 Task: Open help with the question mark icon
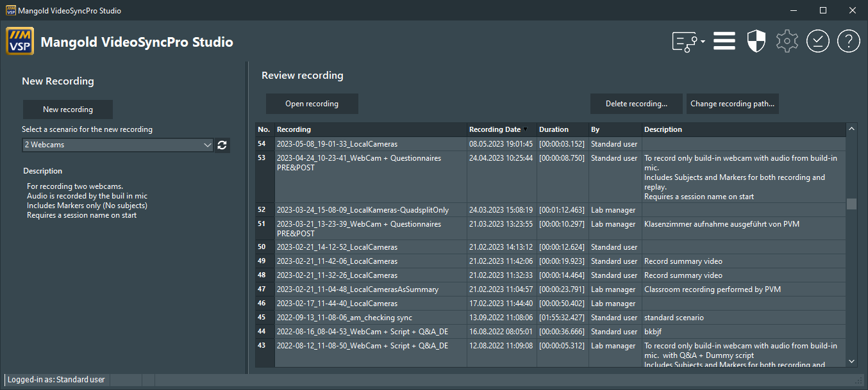click(x=849, y=41)
